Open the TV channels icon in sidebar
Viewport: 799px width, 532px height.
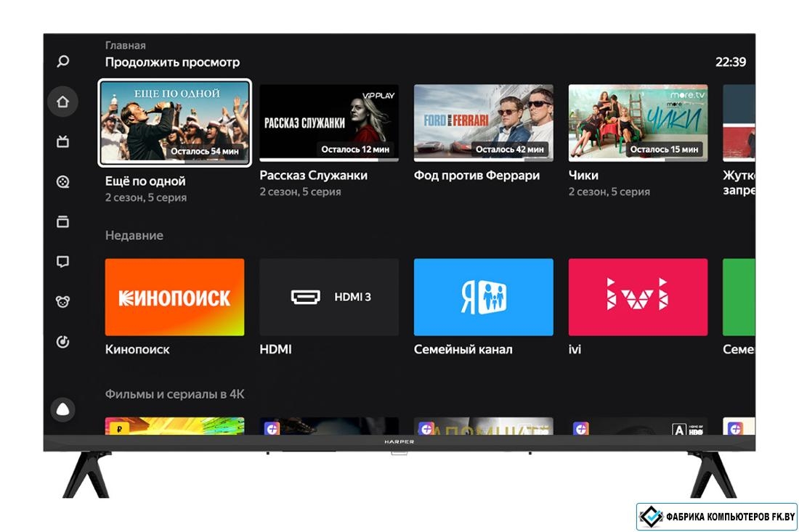pyautogui.click(x=62, y=141)
